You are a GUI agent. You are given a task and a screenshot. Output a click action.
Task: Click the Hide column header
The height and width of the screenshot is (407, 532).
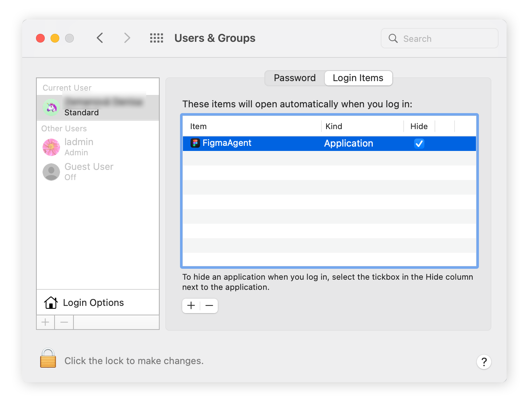coord(419,126)
